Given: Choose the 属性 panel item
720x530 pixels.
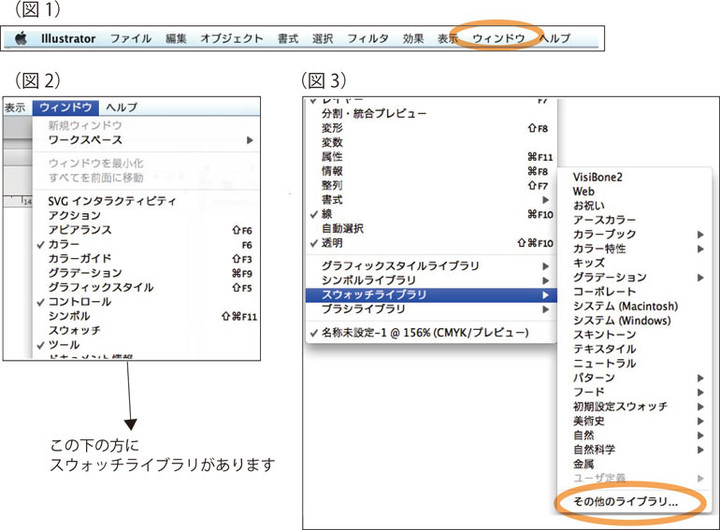Looking at the screenshot, I should (431, 157).
